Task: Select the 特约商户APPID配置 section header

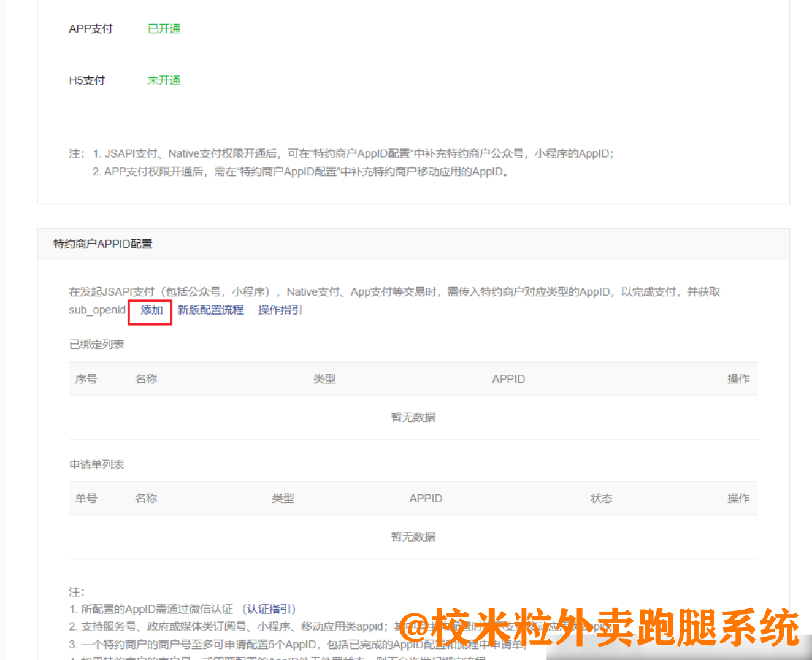Action: (x=104, y=244)
